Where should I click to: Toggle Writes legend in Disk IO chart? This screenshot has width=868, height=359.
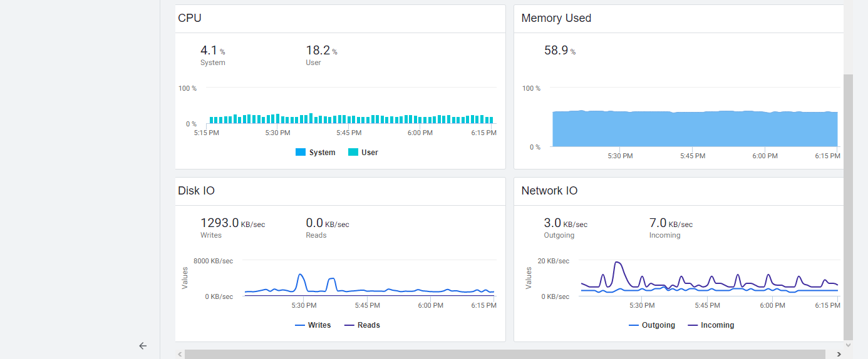[313, 325]
